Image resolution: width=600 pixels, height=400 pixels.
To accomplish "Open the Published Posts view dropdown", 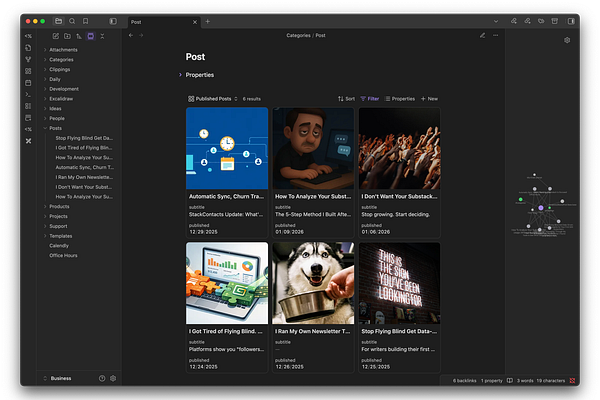I will point(212,99).
